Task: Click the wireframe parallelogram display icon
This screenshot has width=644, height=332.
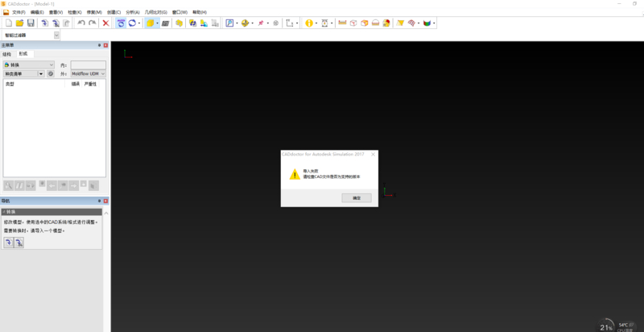Action: [x=166, y=23]
